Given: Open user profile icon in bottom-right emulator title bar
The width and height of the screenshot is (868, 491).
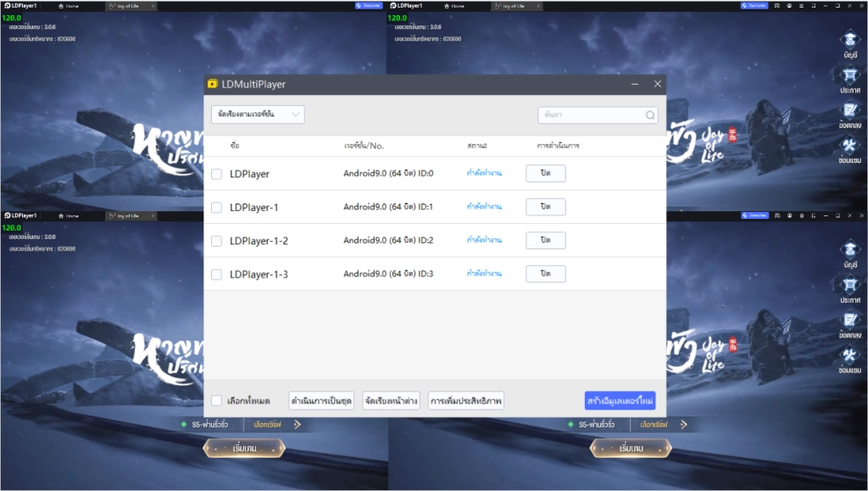Looking at the screenshot, I should (789, 215).
